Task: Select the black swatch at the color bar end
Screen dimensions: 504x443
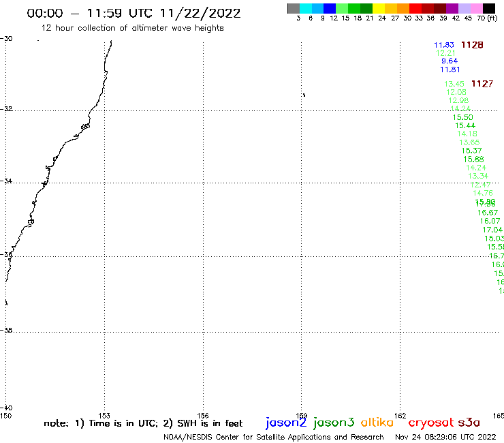Action: (489, 8)
